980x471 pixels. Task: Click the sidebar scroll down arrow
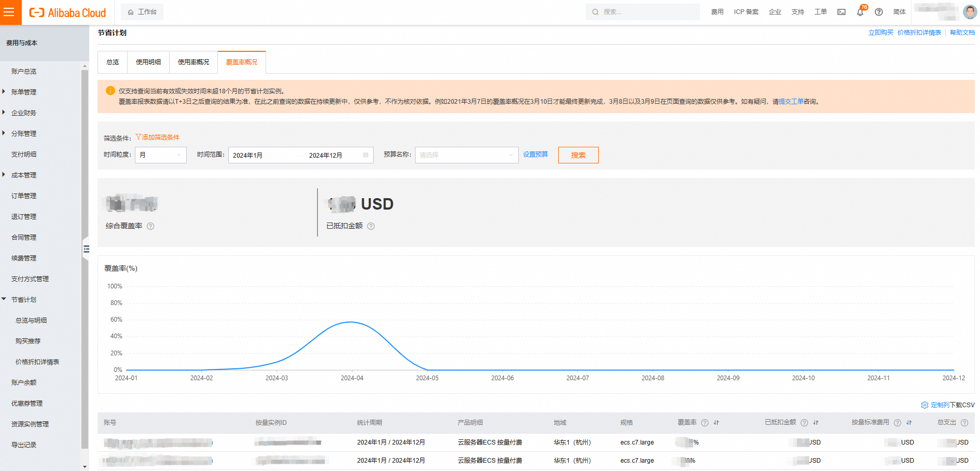[x=85, y=467]
